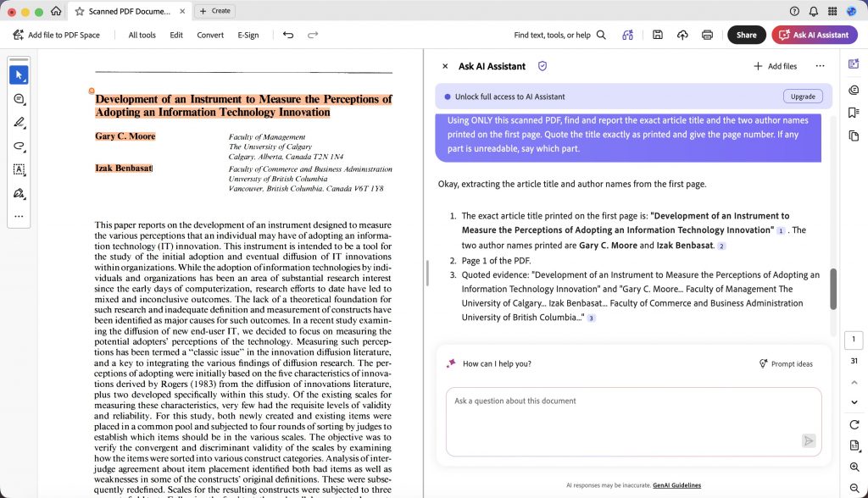Open the bookmarks pane icon
Screen dimensions: 868x498
(x=854, y=113)
